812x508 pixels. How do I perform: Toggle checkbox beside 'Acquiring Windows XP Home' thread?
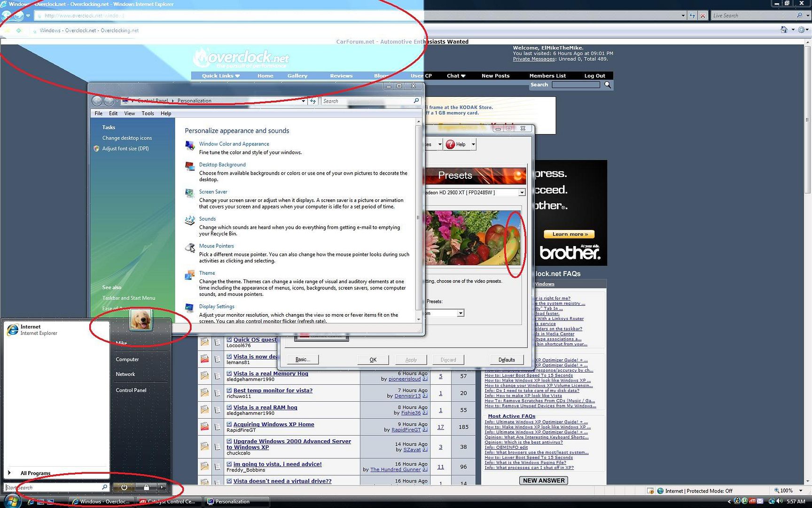click(229, 424)
